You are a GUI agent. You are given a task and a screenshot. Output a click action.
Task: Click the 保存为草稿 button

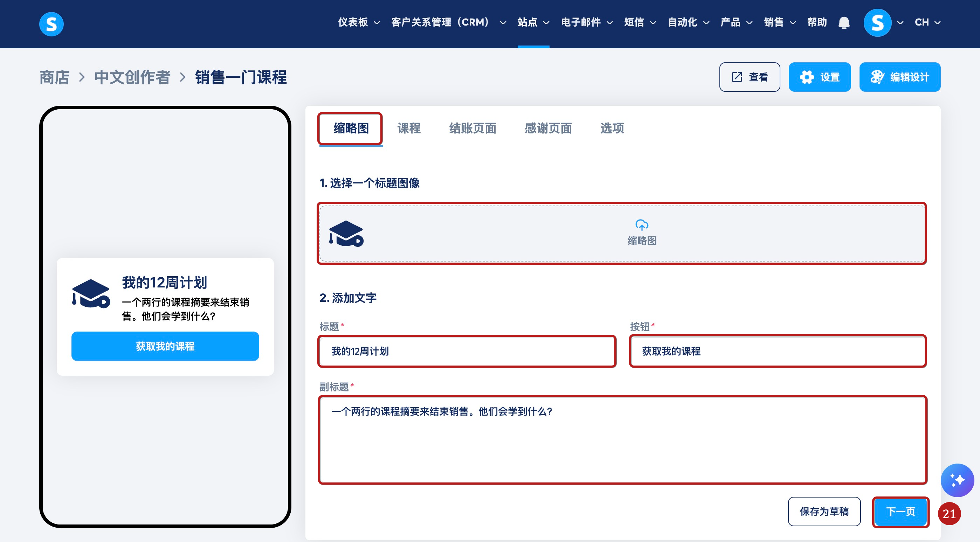click(824, 512)
